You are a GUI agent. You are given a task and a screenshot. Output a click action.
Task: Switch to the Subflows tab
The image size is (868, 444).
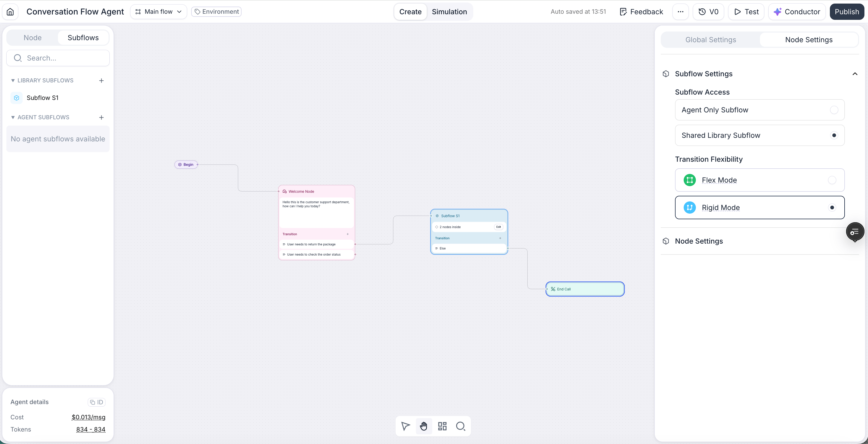coord(83,38)
